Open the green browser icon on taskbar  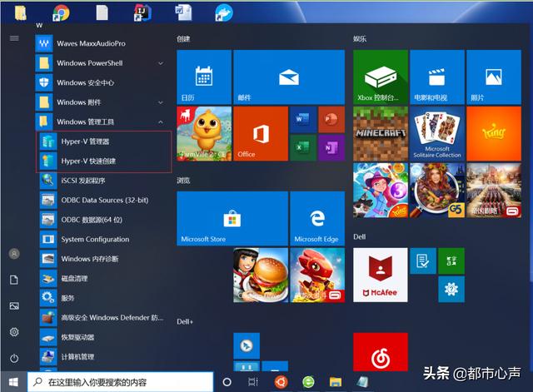(308, 382)
